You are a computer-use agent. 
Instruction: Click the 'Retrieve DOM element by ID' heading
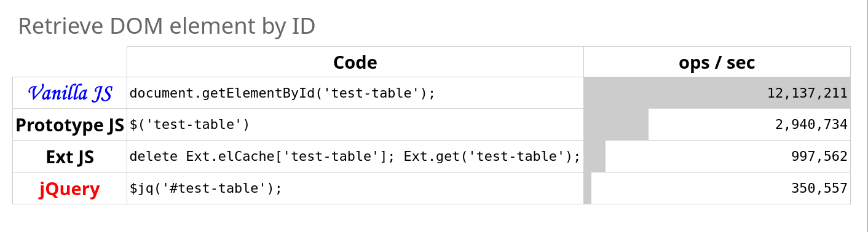point(167,26)
